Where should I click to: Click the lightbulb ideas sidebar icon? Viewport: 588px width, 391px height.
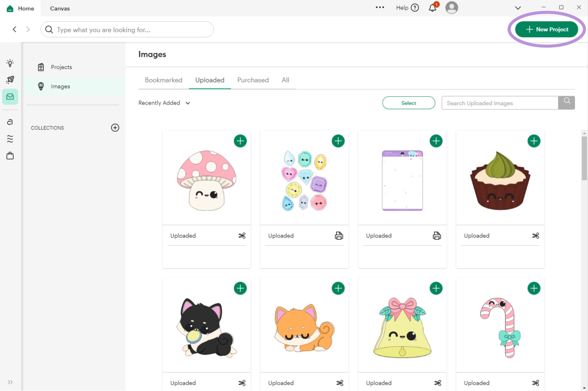click(10, 63)
